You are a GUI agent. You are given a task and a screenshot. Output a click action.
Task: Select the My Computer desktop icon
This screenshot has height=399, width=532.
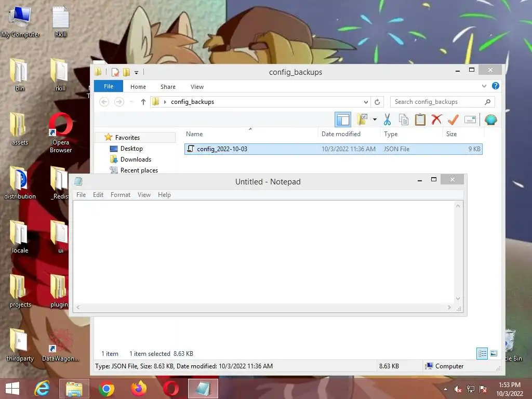click(x=20, y=22)
